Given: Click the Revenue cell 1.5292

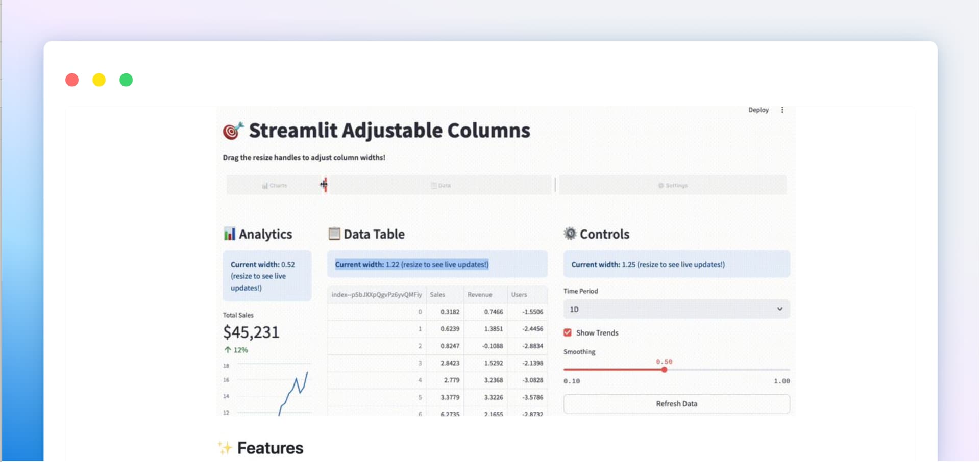Looking at the screenshot, I should [485, 363].
